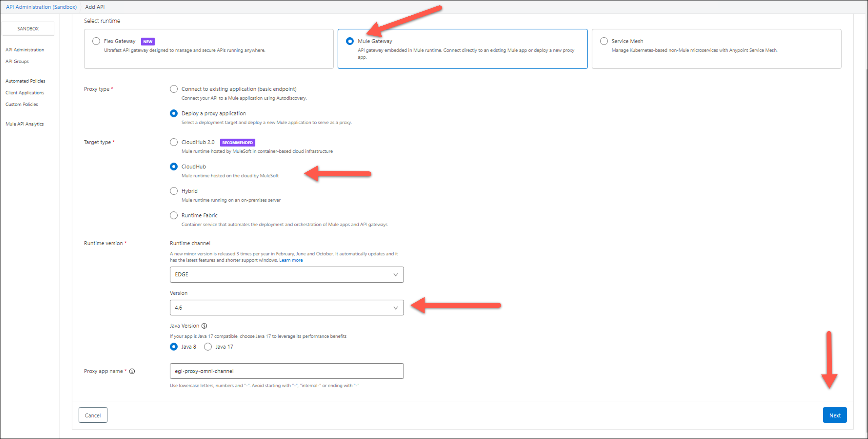The image size is (868, 439).
Task: Click the Proxy app name info icon
Action: [x=132, y=371]
